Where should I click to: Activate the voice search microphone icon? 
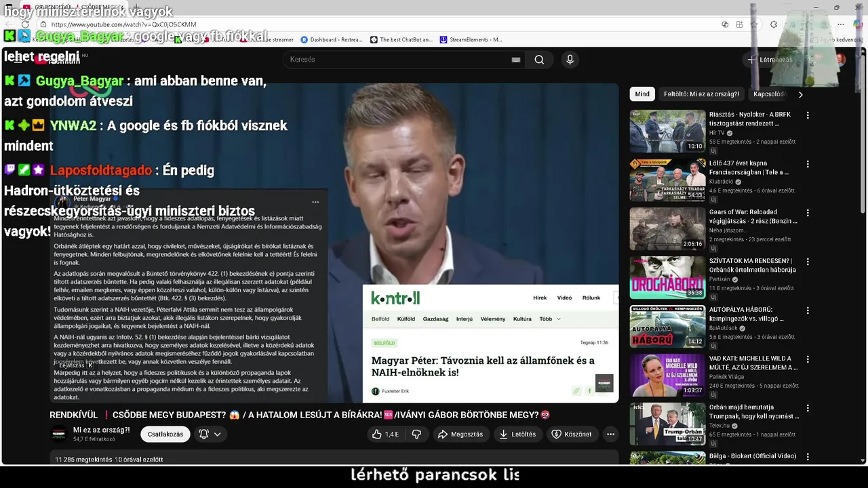[x=570, y=60]
